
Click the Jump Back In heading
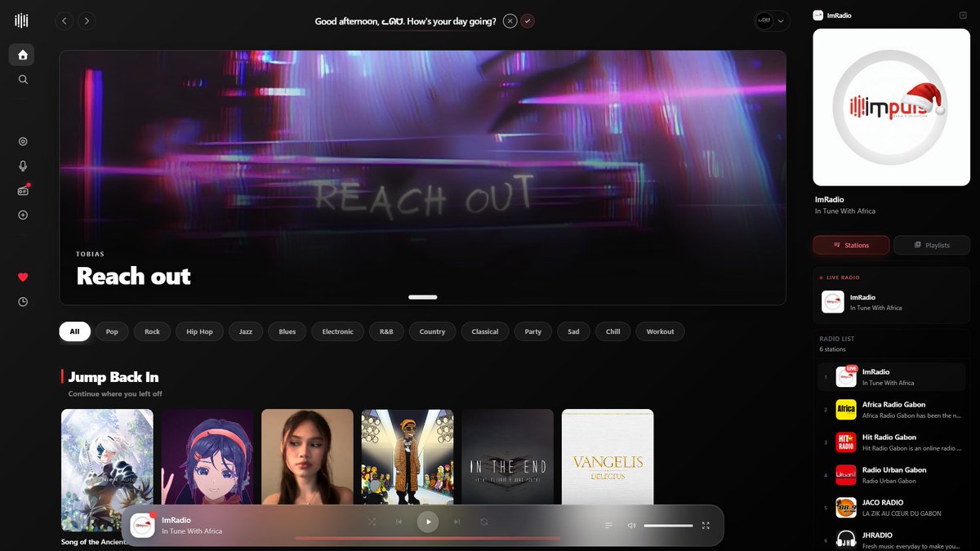(114, 377)
